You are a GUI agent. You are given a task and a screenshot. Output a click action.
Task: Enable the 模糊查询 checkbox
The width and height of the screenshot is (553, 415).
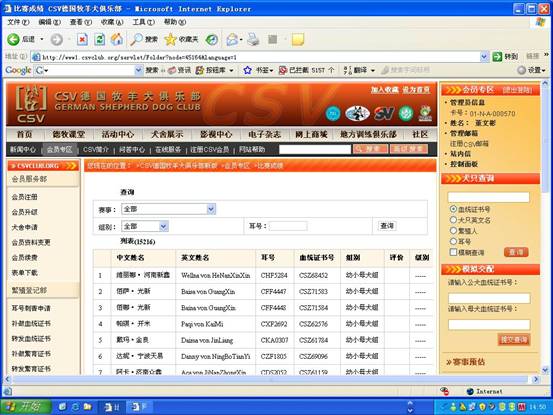click(453, 252)
